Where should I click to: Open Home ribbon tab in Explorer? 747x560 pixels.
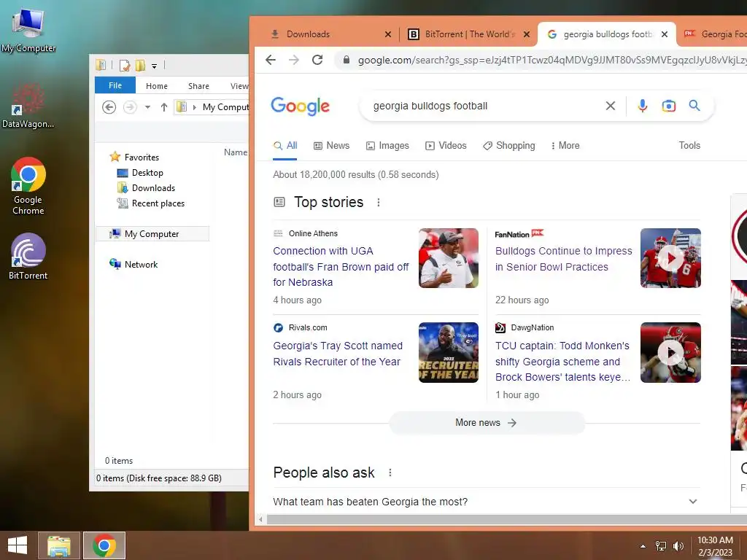[157, 86]
